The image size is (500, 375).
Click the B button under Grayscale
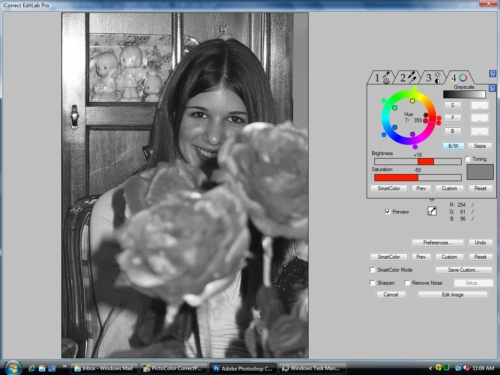[x=453, y=131]
